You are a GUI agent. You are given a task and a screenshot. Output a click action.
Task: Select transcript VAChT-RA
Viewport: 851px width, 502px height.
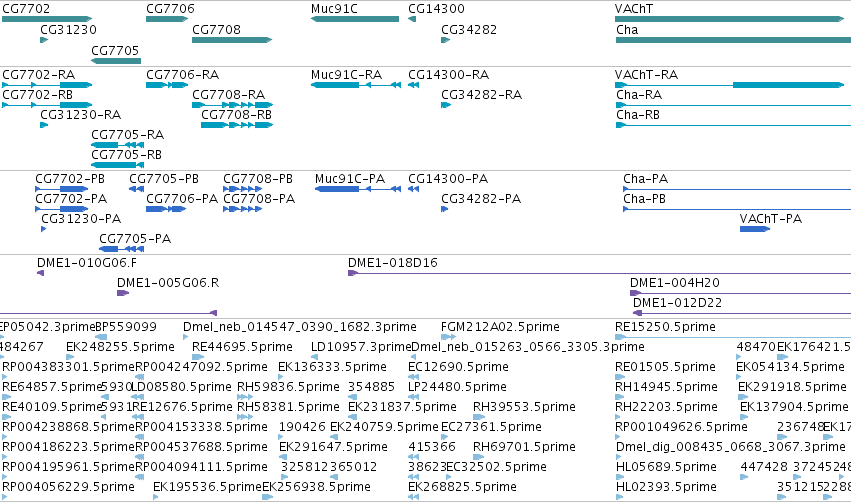pos(729,85)
